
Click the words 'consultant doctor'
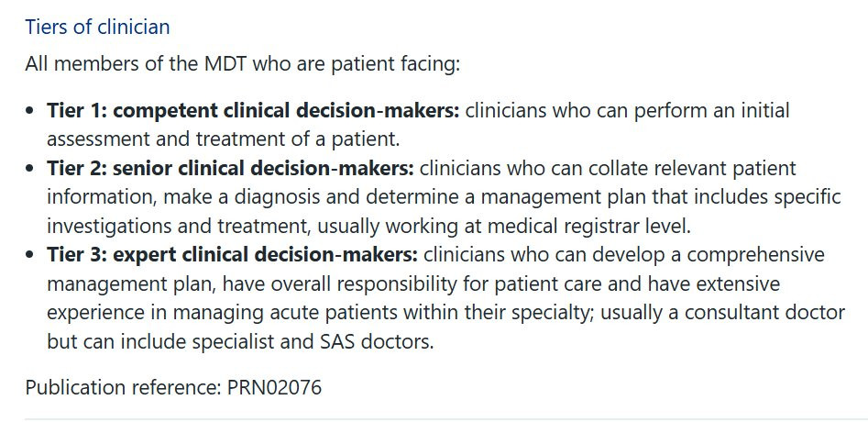[x=765, y=312]
